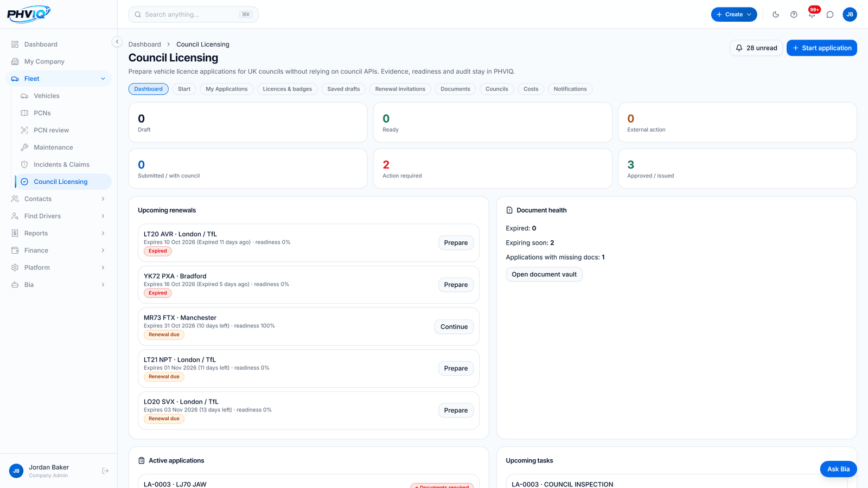Focus the Search anything field

193,15
